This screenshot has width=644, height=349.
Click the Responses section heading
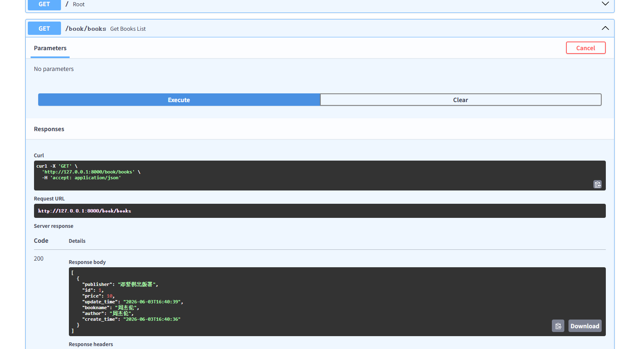pos(49,129)
